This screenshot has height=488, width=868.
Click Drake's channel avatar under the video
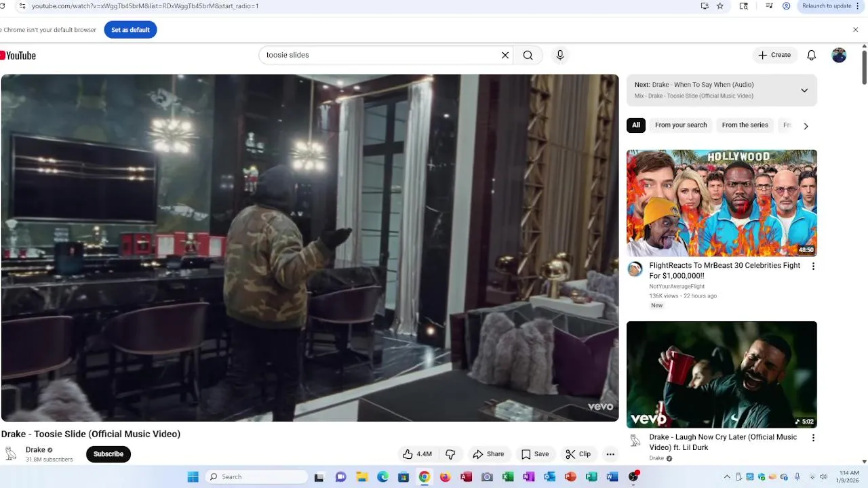point(11,454)
